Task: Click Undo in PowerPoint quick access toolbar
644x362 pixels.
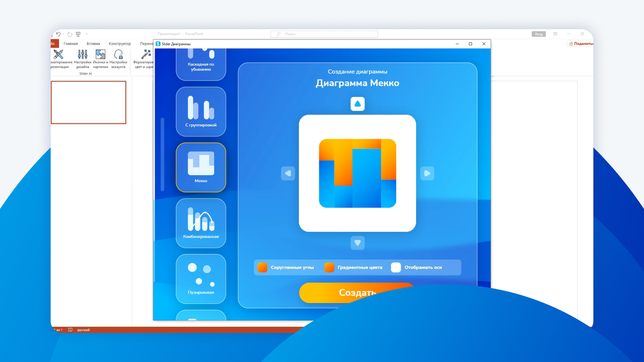Action: click(58, 34)
